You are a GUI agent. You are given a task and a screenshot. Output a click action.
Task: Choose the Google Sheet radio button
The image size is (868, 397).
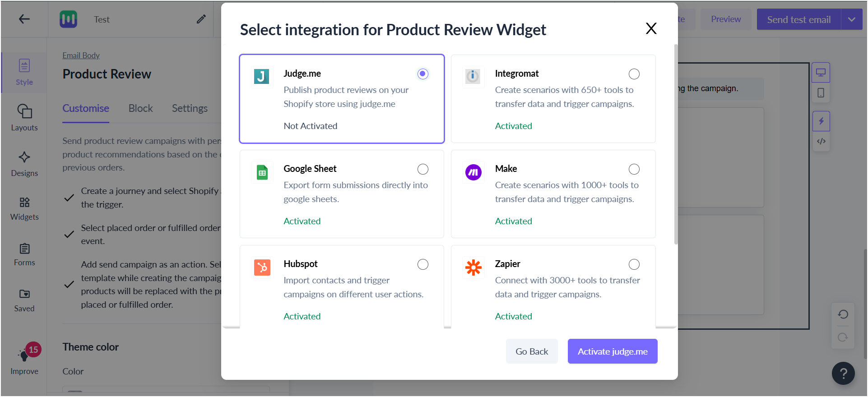point(422,169)
